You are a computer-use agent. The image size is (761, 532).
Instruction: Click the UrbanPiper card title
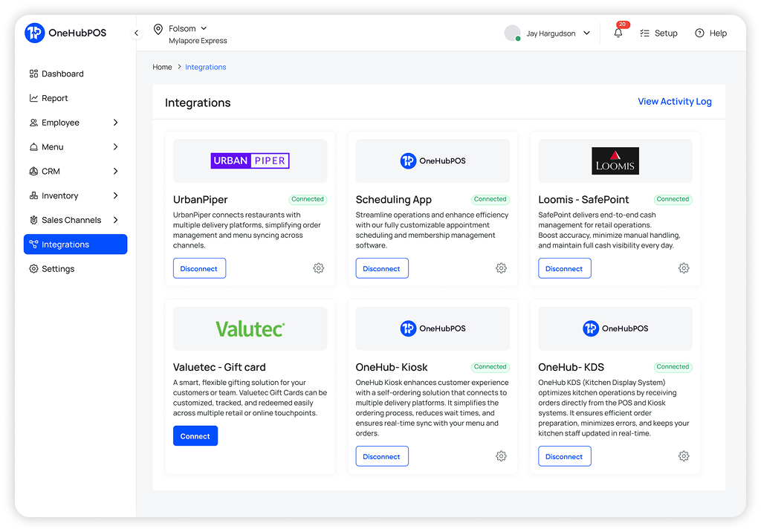[x=201, y=199]
